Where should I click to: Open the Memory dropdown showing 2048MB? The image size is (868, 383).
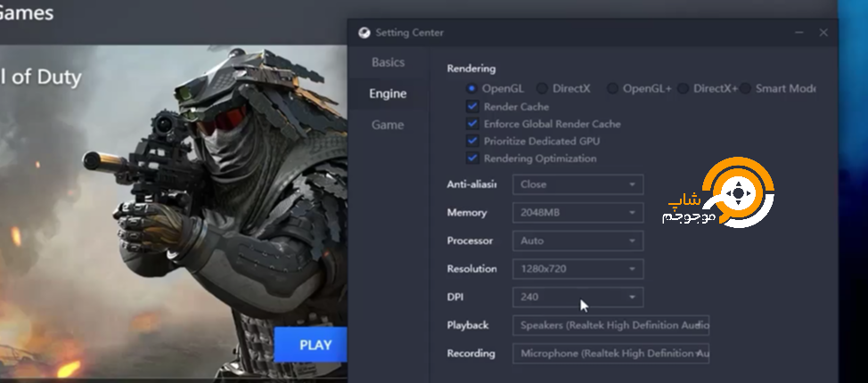[578, 213]
